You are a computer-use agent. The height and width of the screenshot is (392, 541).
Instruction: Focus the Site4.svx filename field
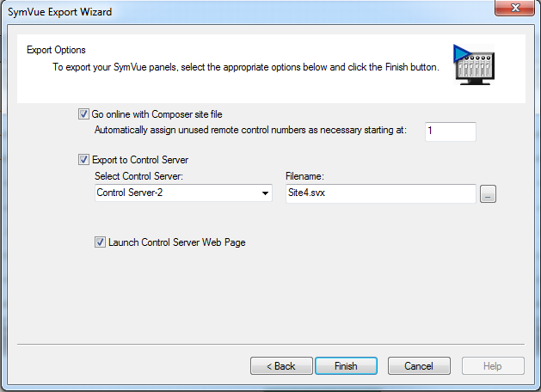click(x=381, y=193)
